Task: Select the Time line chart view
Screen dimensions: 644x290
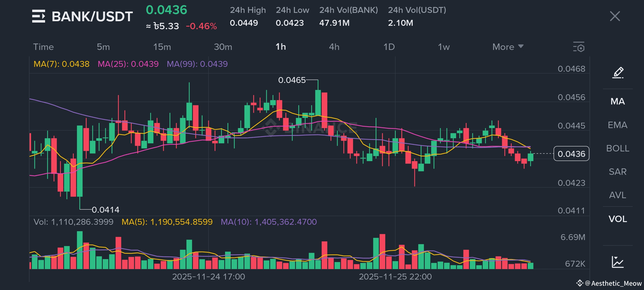Action: [x=43, y=47]
